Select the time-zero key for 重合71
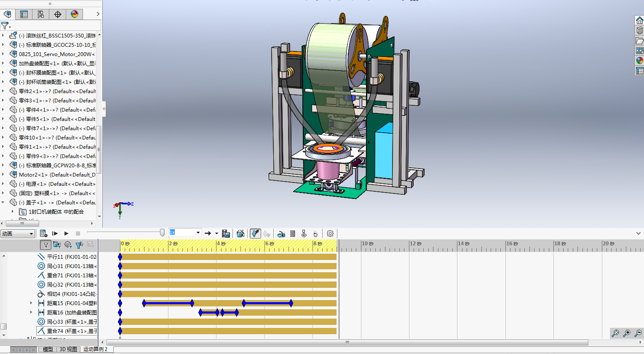The image size is (644, 354). (120, 275)
